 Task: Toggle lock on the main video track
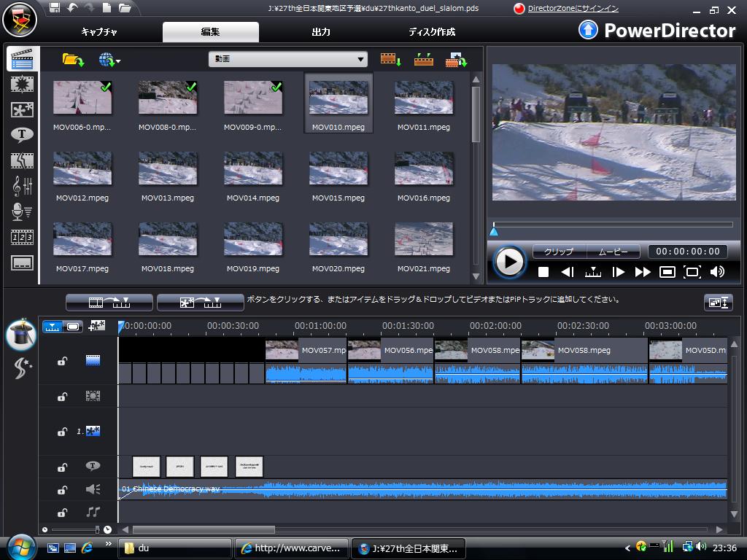[63, 361]
